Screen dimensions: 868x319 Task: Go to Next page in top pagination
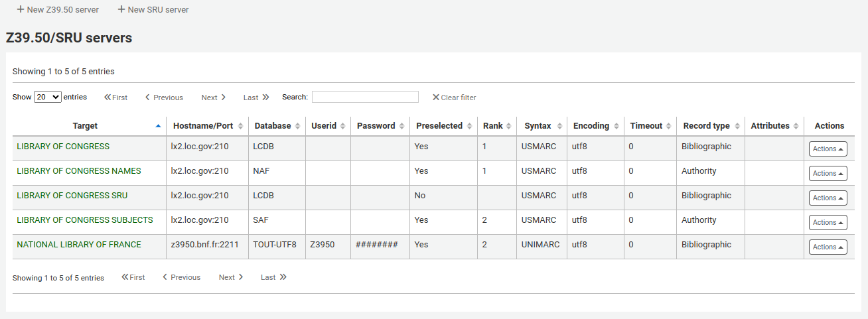[214, 97]
